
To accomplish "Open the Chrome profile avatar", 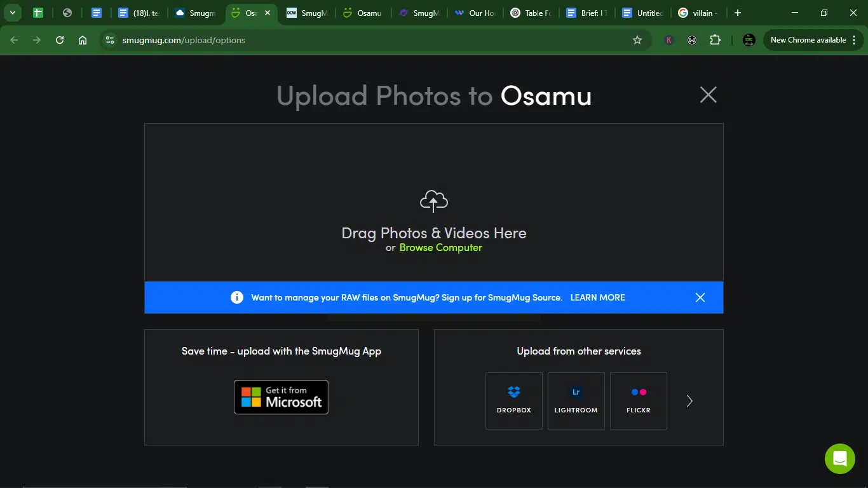I will pyautogui.click(x=749, y=40).
